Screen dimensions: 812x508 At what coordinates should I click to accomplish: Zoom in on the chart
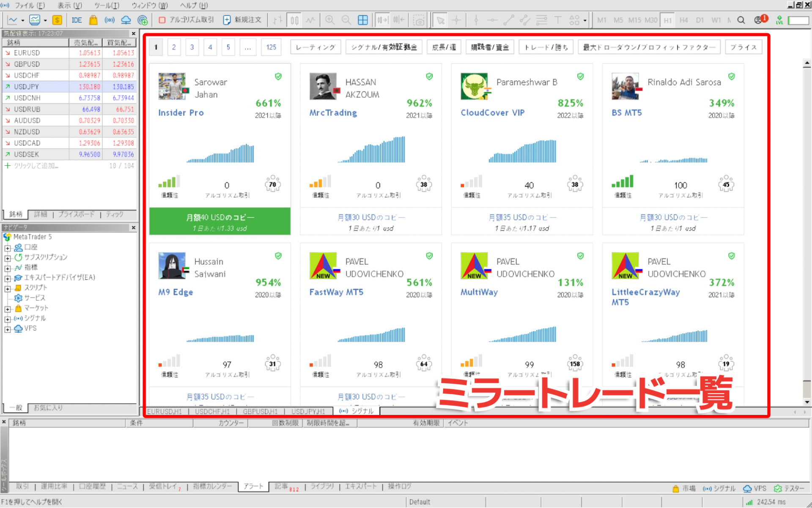(x=330, y=20)
